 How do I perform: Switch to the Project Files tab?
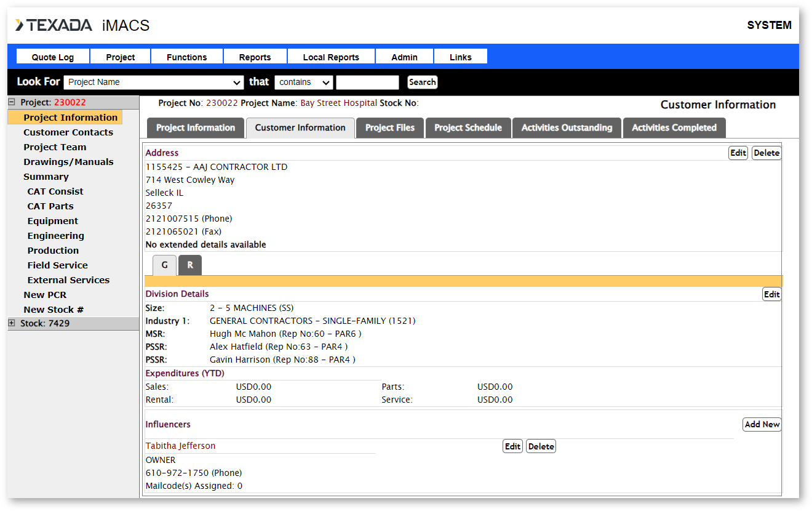(x=389, y=128)
